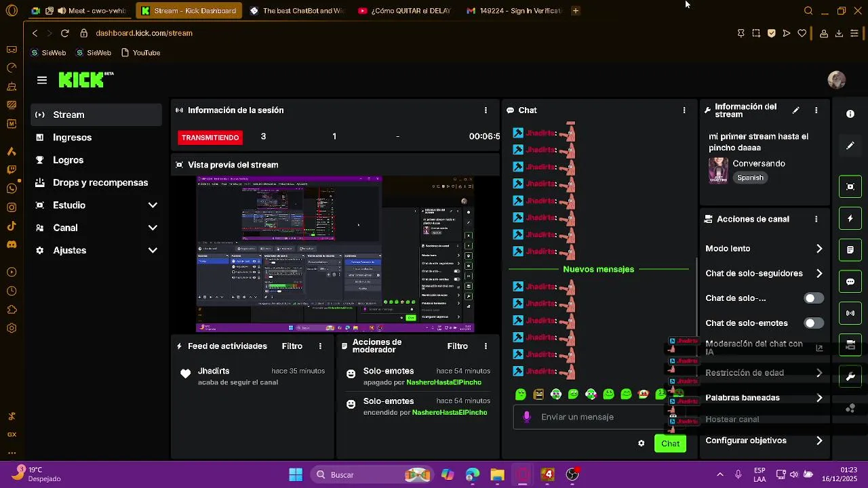Open Feed de actividades options menu
The height and width of the screenshot is (488, 868).
pos(320,346)
